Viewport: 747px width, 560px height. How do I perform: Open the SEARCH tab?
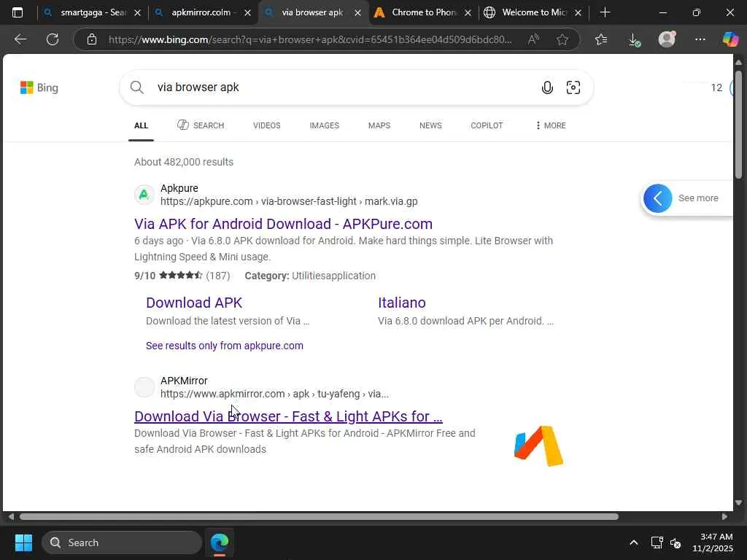(x=201, y=125)
